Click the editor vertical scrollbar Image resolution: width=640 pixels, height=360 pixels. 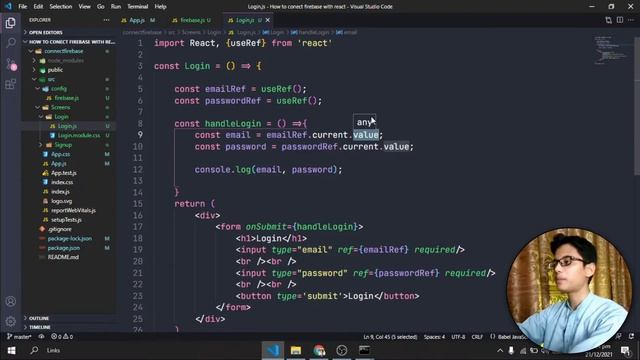click(637, 106)
